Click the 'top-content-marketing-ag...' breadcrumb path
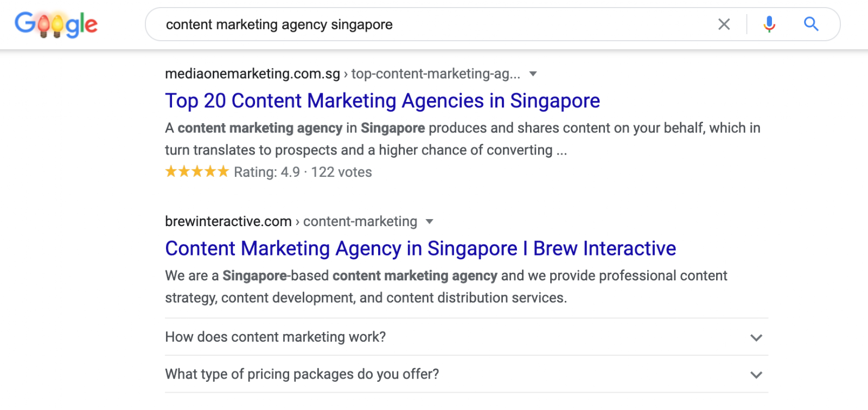868x410 pixels. coord(436,74)
